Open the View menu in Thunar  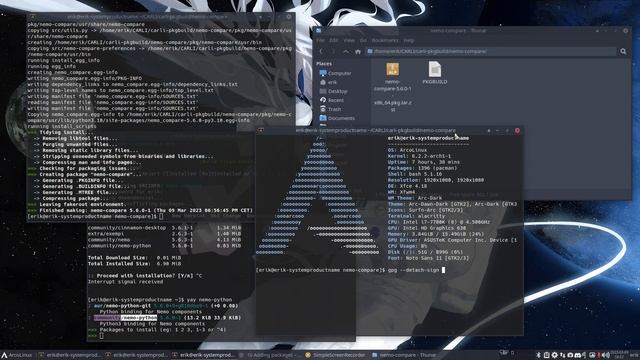point(349,40)
